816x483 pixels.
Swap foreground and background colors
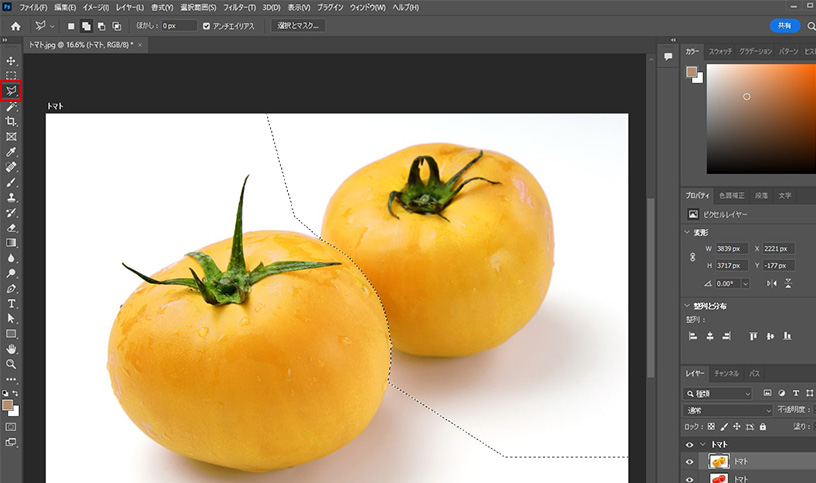point(15,393)
